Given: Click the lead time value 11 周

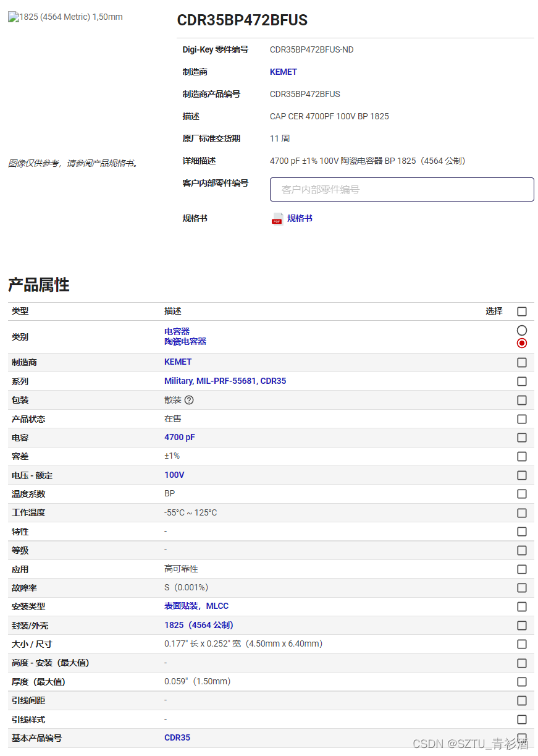Looking at the screenshot, I should (280, 139).
